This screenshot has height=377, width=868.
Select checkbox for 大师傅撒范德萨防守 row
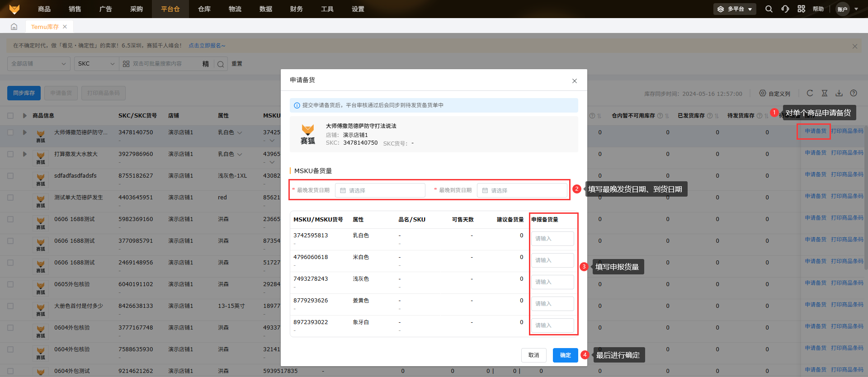[10, 132]
